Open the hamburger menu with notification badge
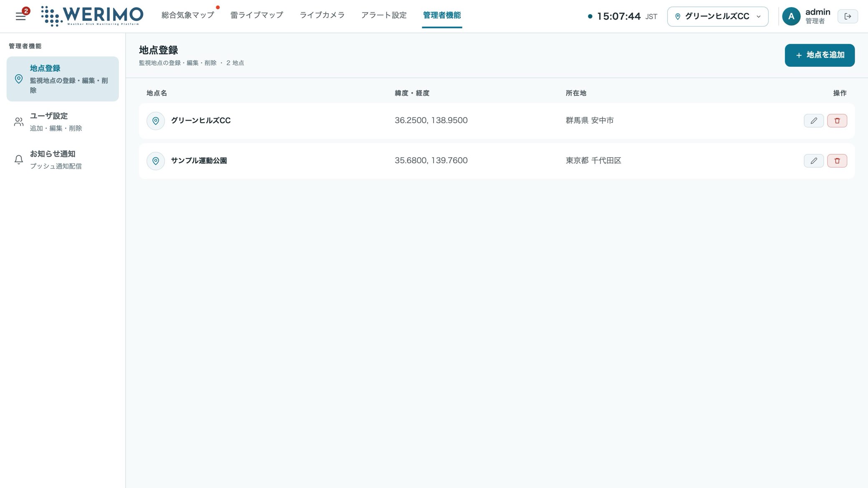The image size is (868, 488). coord(20,16)
